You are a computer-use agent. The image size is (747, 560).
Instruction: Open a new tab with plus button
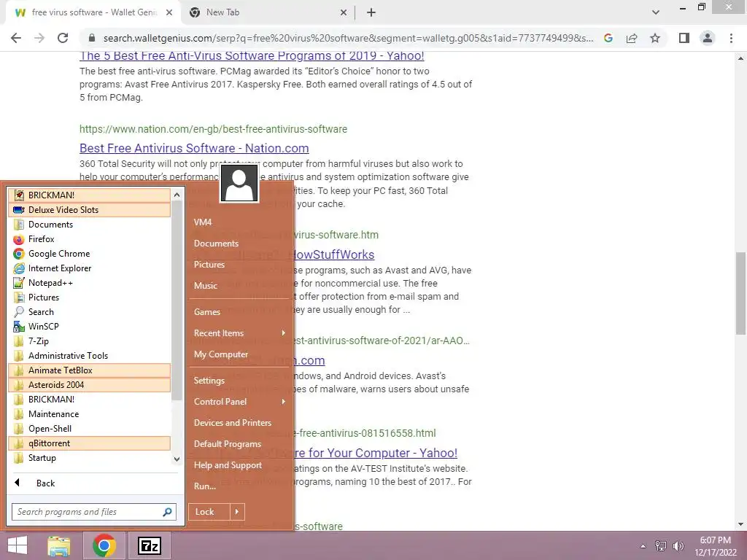pyautogui.click(x=371, y=13)
